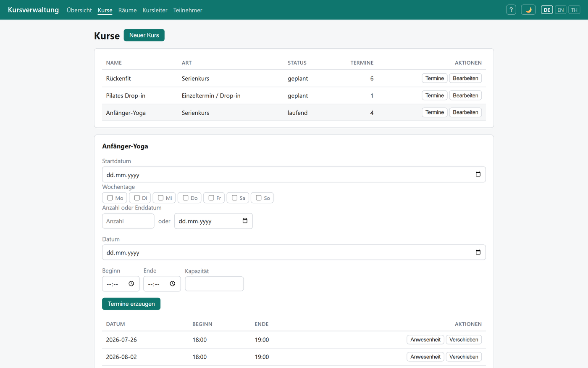Image resolution: width=588 pixels, height=368 pixels.
Task: Open calendar picker for Enddatum field
Action: 245,221
